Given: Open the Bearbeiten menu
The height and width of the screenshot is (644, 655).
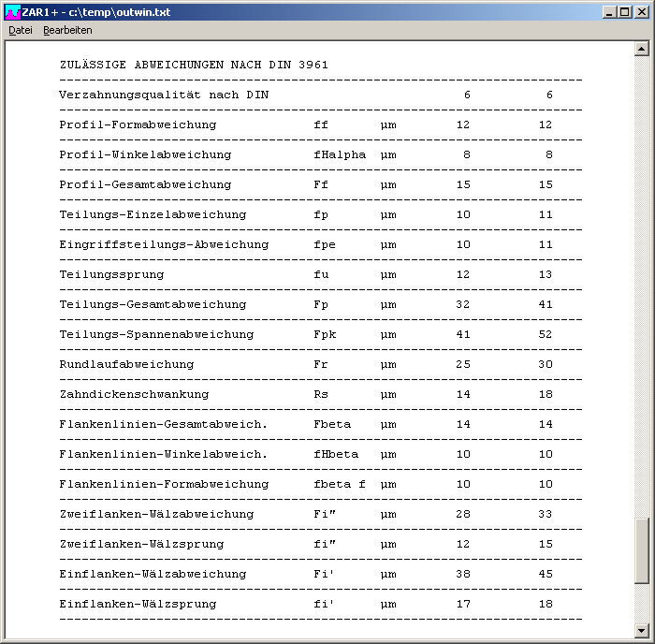Looking at the screenshot, I should click(67, 30).
